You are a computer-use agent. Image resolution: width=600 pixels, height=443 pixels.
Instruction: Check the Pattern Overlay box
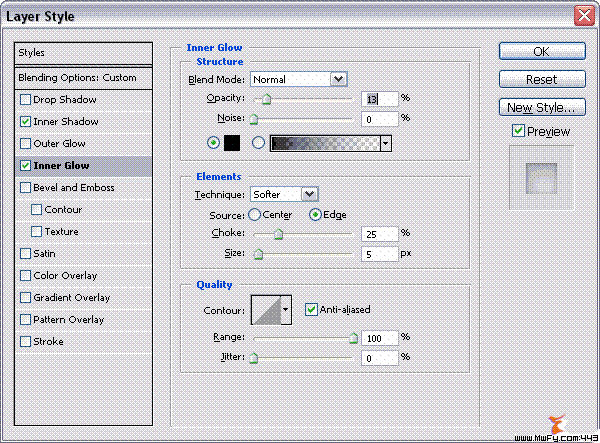[x=25, y=320]
